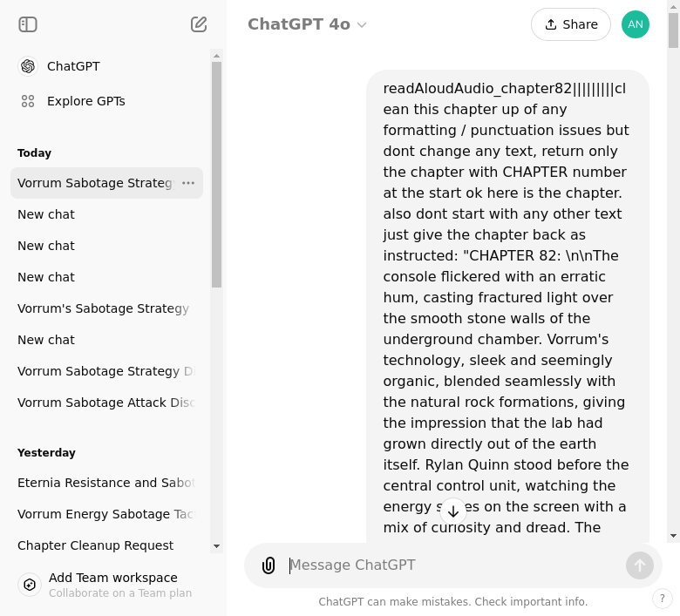Select Vorrum's Sabotage Strategy conversation
The height and width of the screenshot is (616, 680).
tap(103, 308)
